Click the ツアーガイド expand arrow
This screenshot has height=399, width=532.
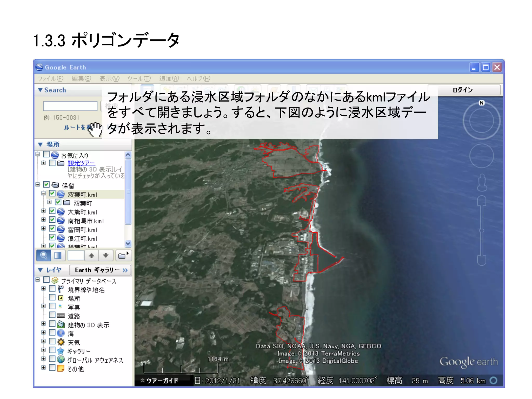(142, 381)
